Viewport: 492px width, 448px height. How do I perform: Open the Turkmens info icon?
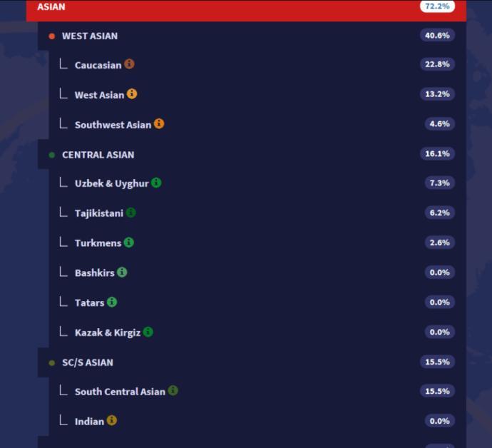129,243
